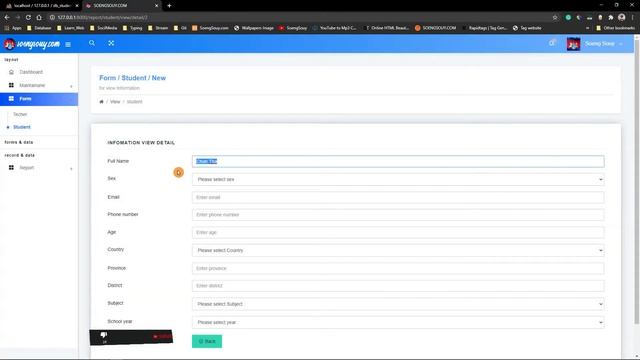The image size is (640, 360).
Task: Open the Teacher submenu item
Action: click(x=20, y=114)
